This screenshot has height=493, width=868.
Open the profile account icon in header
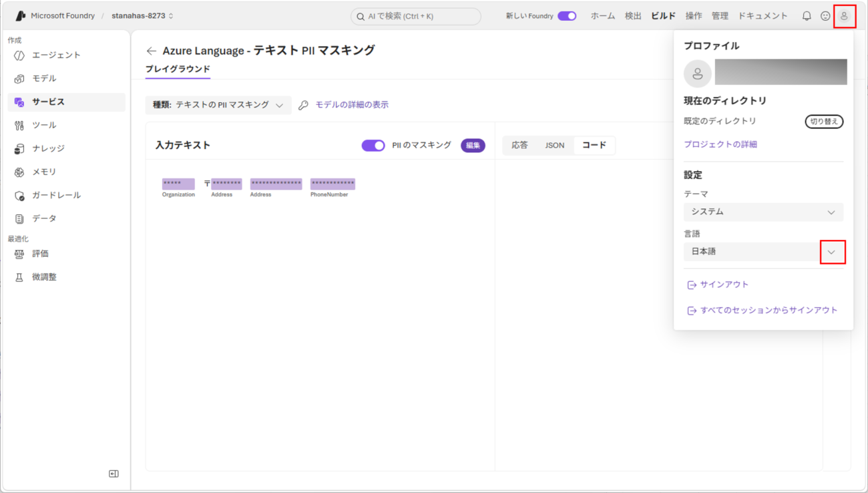tap(844, 16)
